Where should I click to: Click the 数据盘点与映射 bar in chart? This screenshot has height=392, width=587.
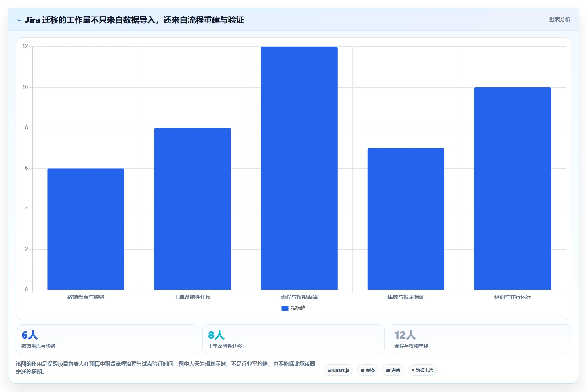(86, 229)
